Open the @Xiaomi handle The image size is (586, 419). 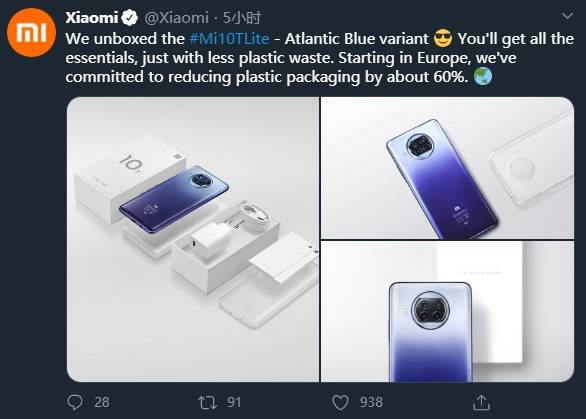click(x=176, y=18)
